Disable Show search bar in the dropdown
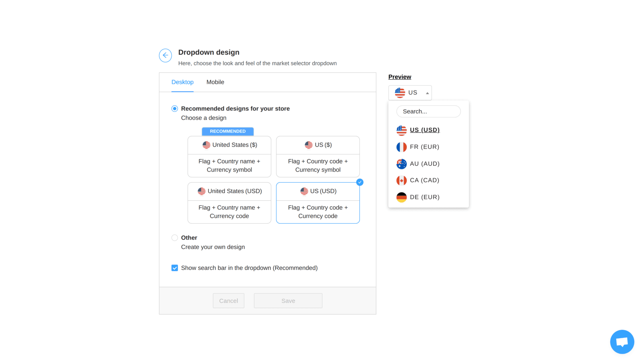The width and height of the screenshot is (644, 362). [175, 267]
